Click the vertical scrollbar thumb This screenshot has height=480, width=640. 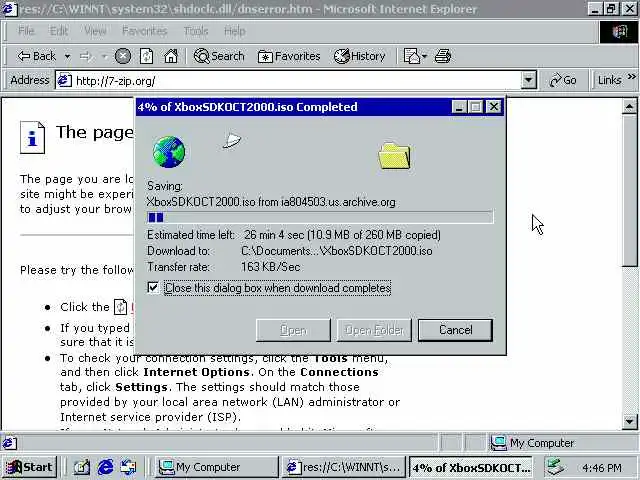629,191
